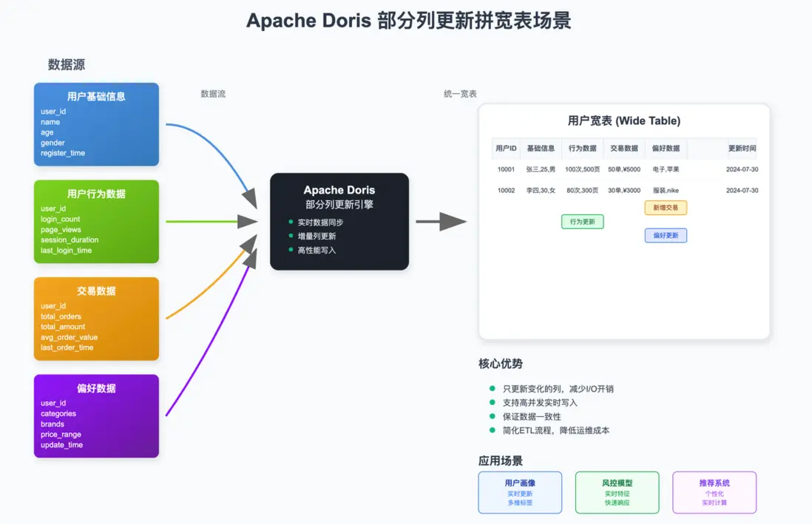Select the 用户画像 scenario card
The width and height of the screenshot is (812, 524).
tap(520, 492)
